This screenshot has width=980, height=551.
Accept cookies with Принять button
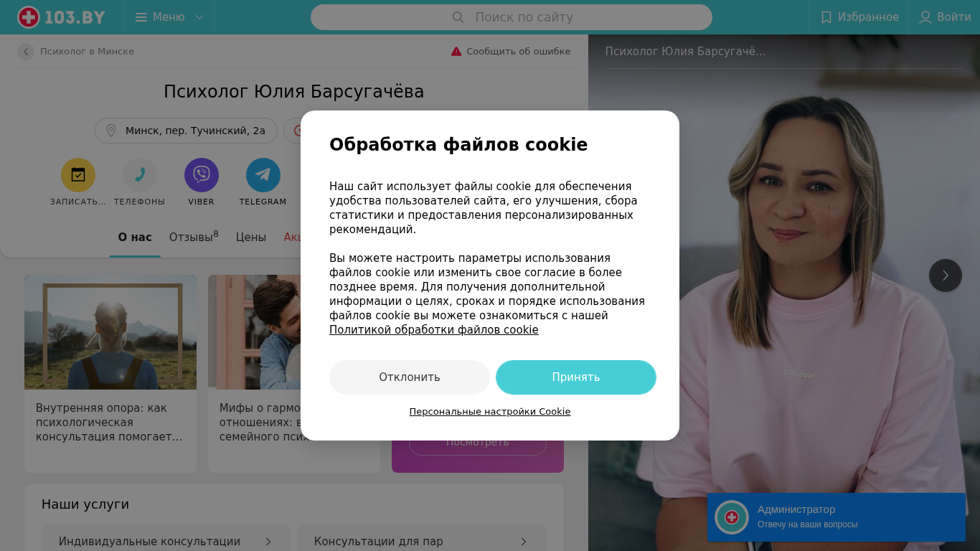coord(576,377)
